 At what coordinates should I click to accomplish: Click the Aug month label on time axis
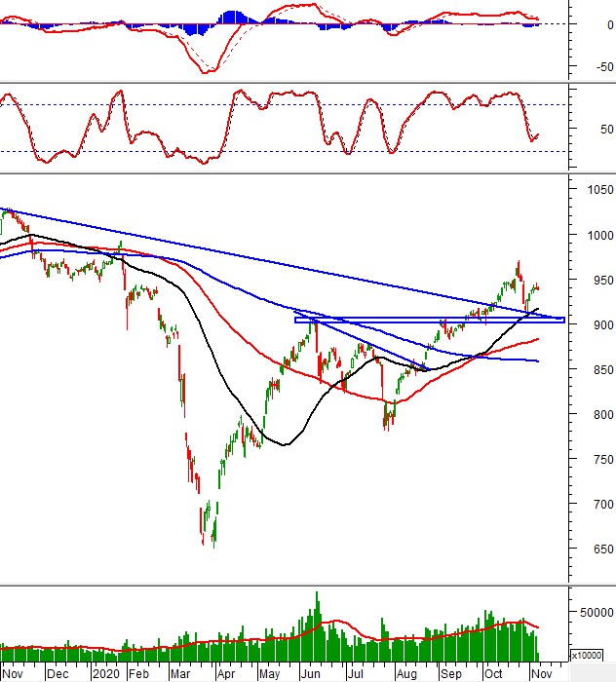[x=405, y=673]
